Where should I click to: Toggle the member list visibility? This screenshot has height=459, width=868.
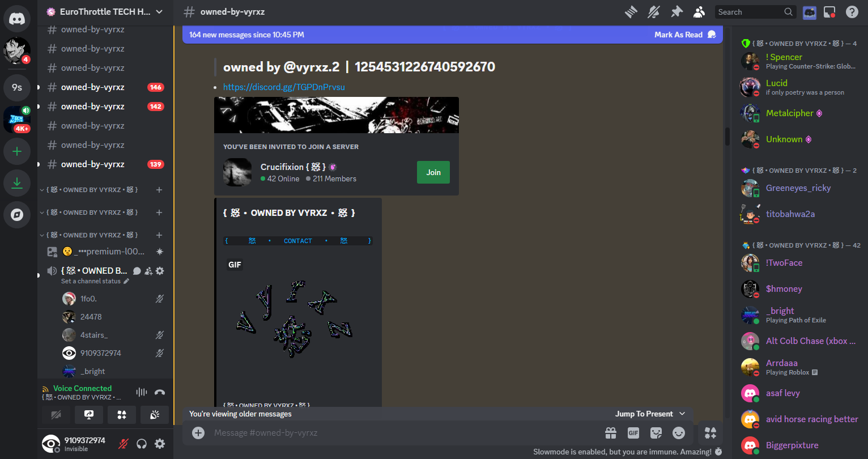pyautogui.click(x=699, y=12)
